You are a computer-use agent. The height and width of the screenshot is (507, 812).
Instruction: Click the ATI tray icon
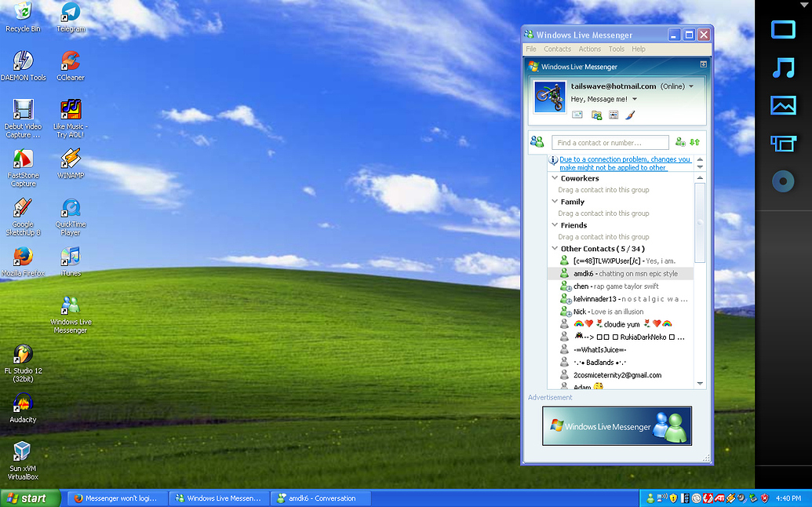719,498
